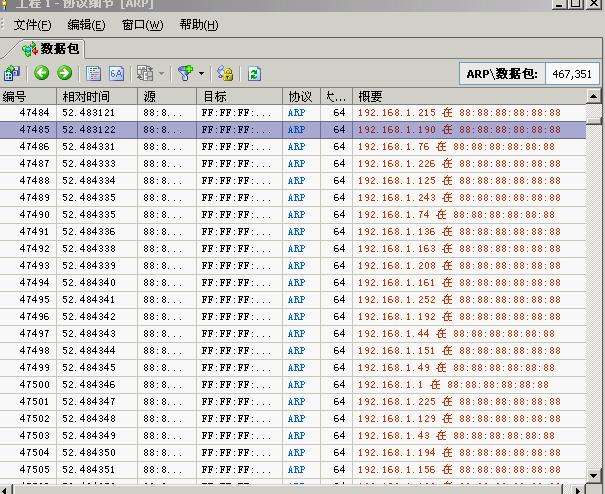This screenshot has height=494, width=605.
Task: Open the 文件(F) menu
Action: click(x=34, y=25)
